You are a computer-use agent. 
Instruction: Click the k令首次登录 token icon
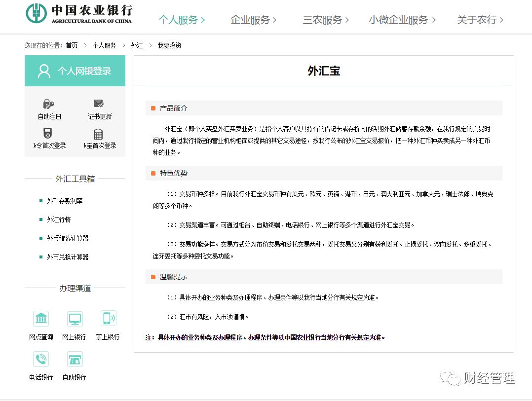(48, 133)
